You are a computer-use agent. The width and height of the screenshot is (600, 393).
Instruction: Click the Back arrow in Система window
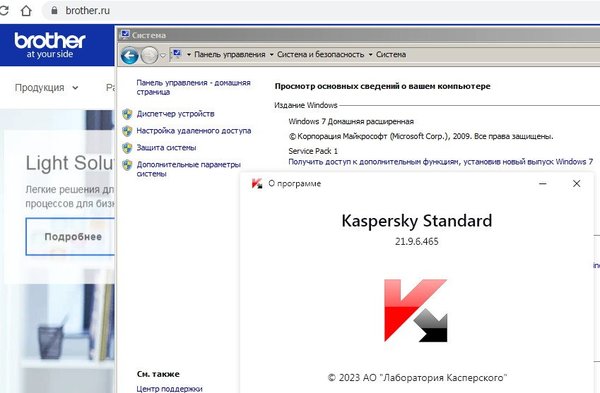pos(129,55)
